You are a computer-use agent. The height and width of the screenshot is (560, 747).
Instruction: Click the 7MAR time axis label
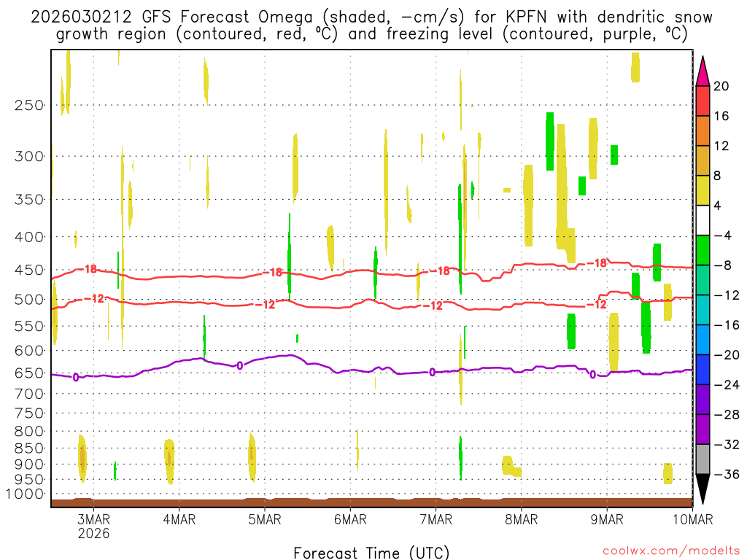coord(436,519)
